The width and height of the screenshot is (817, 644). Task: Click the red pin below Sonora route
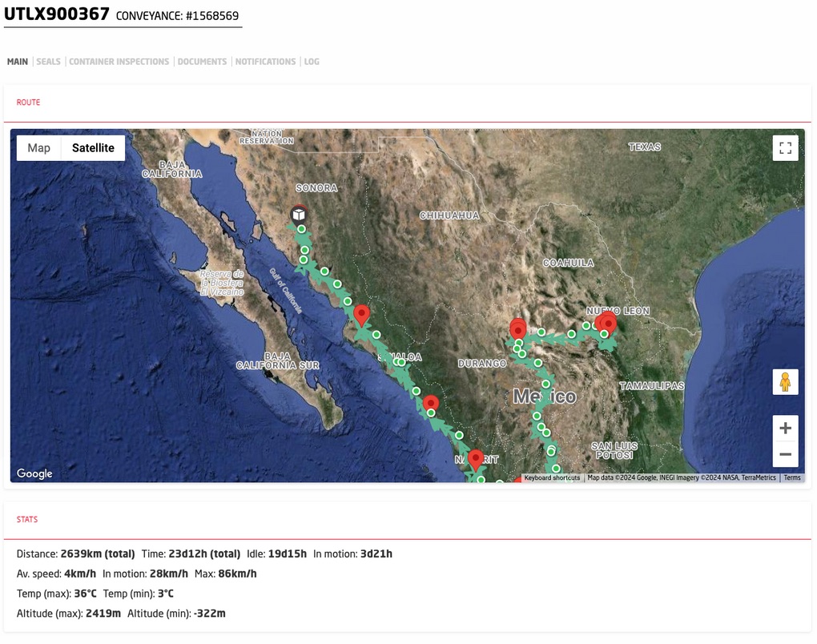pos(361,316)
